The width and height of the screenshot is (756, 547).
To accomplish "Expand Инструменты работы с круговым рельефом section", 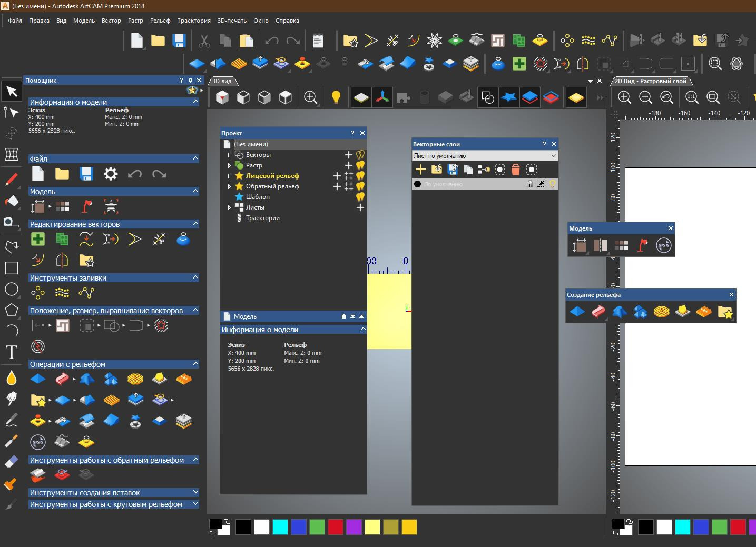I will 195,504.
